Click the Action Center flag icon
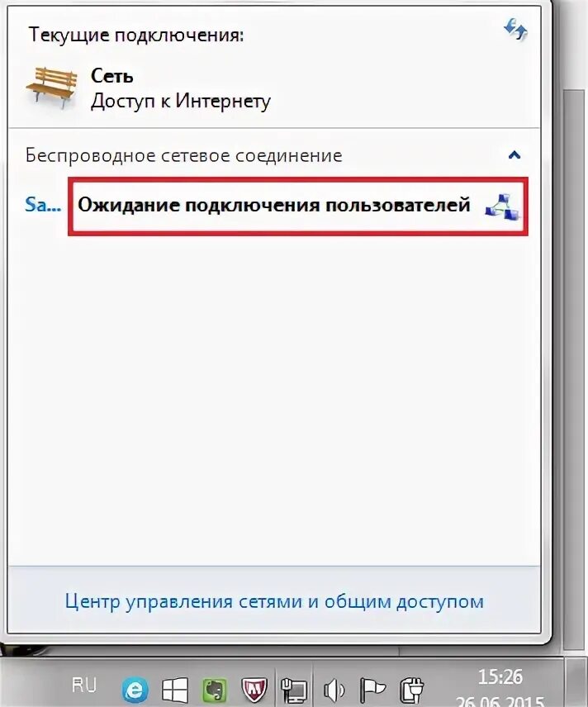The image size is (588, 707). pyautogui.click(x=372, y=690)
